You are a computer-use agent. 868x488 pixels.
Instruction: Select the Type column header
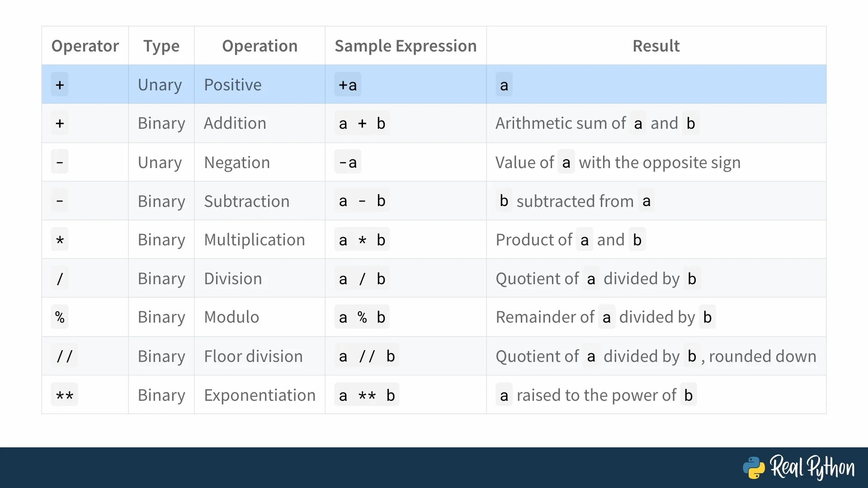tap(161, 46)
